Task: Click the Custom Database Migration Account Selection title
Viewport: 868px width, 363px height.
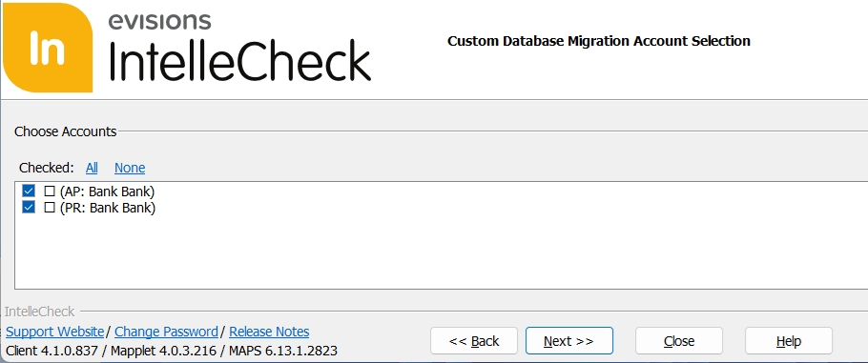Action: coord(599,41)
